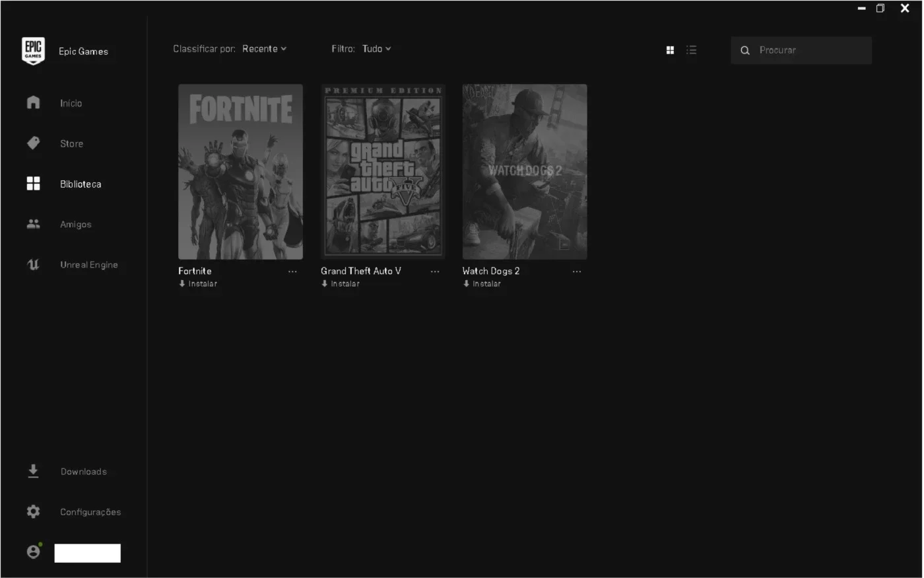
Task: Click the Store tag icon
Action: (x=33, y=143)
